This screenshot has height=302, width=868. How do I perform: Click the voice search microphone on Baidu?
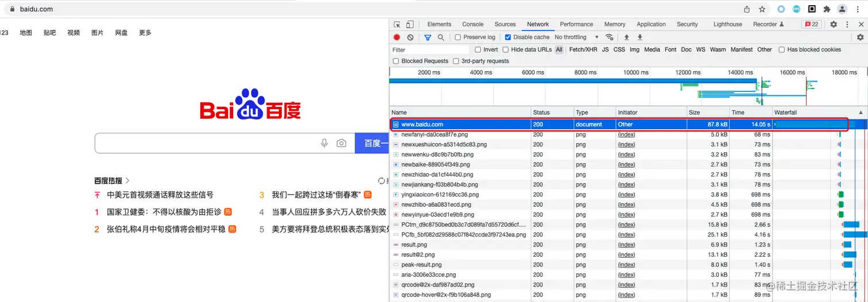tap(324, 143)
